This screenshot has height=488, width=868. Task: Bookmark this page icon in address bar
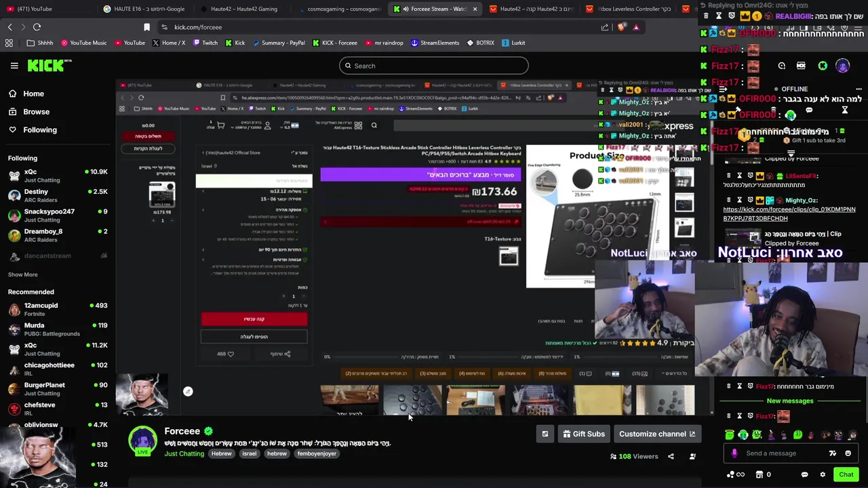(146, 27)
